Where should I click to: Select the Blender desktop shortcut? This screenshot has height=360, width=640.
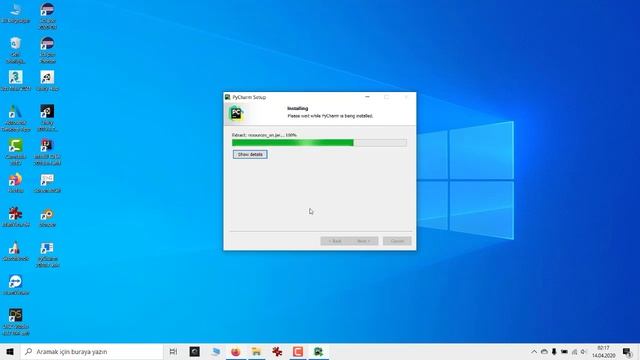click(47, 217)
